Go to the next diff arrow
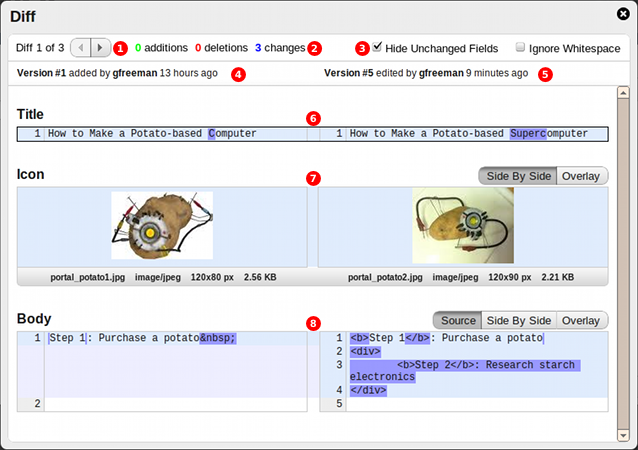638x450 pixels. pyautogui.click(x=99, y=48)
